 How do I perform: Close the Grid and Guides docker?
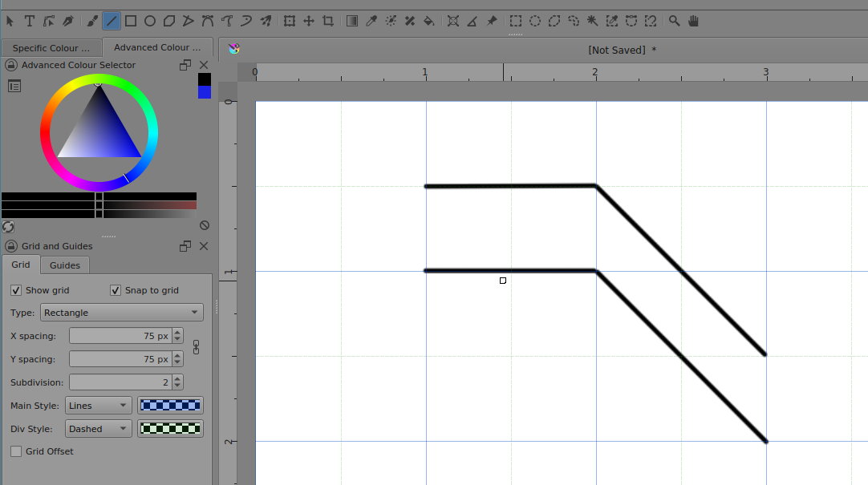tap(204, 246)
